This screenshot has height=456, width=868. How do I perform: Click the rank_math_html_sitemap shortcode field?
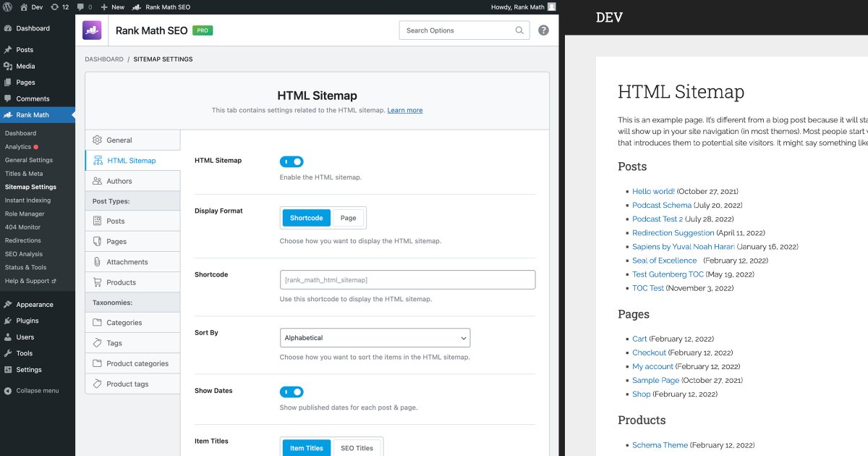click(x=407, y=279)
